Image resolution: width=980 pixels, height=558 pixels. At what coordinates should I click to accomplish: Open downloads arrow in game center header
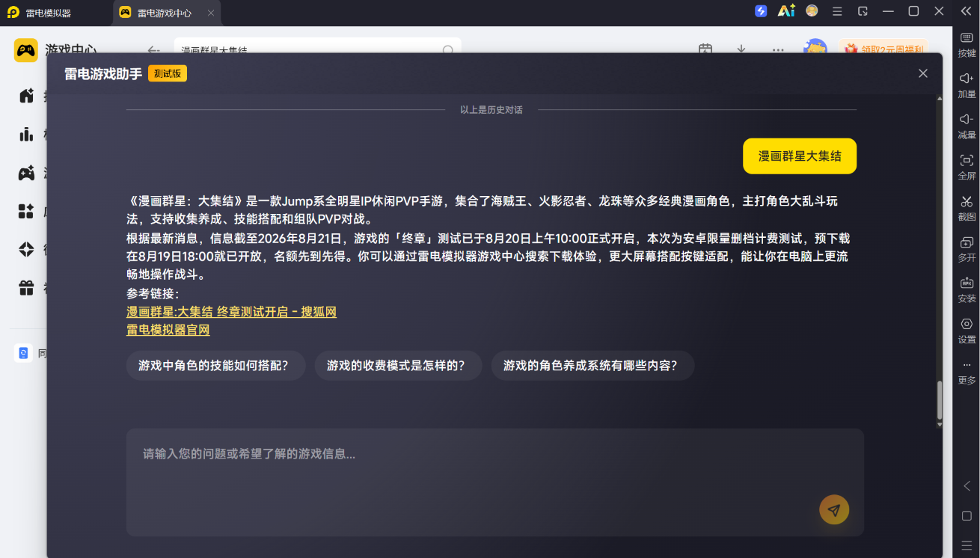pos(741,49)
